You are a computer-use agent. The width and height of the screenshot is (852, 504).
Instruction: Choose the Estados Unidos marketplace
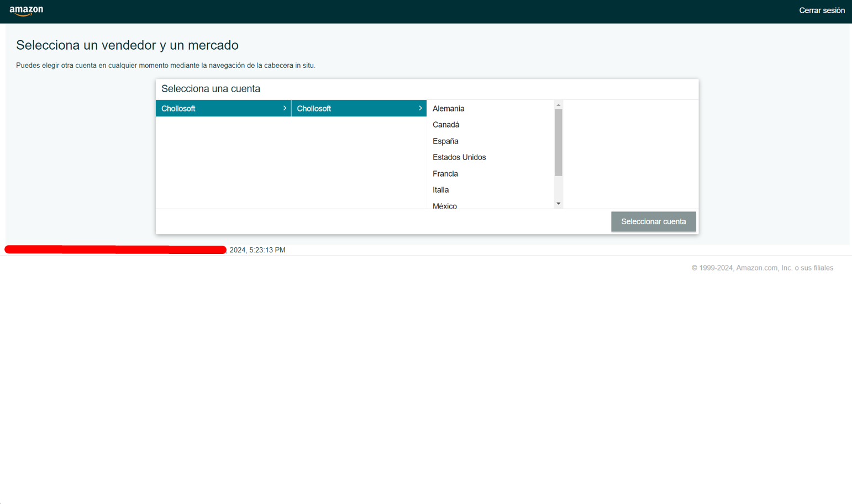(491, 157)
